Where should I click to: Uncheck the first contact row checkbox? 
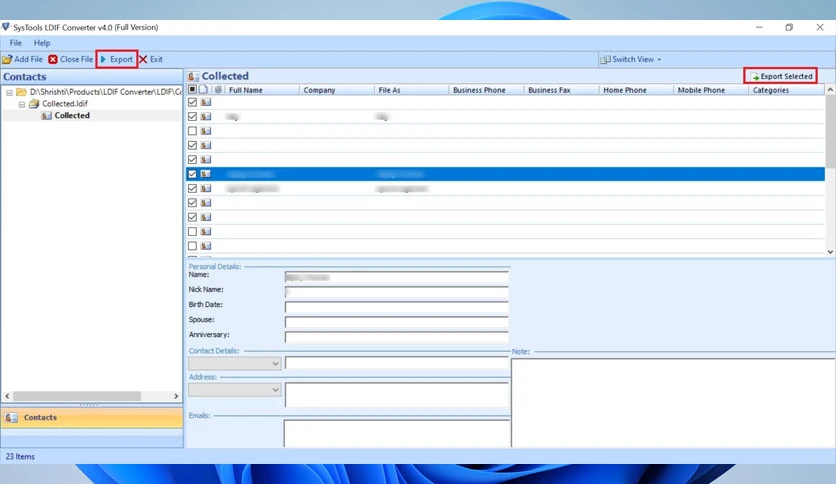point(192,102)
